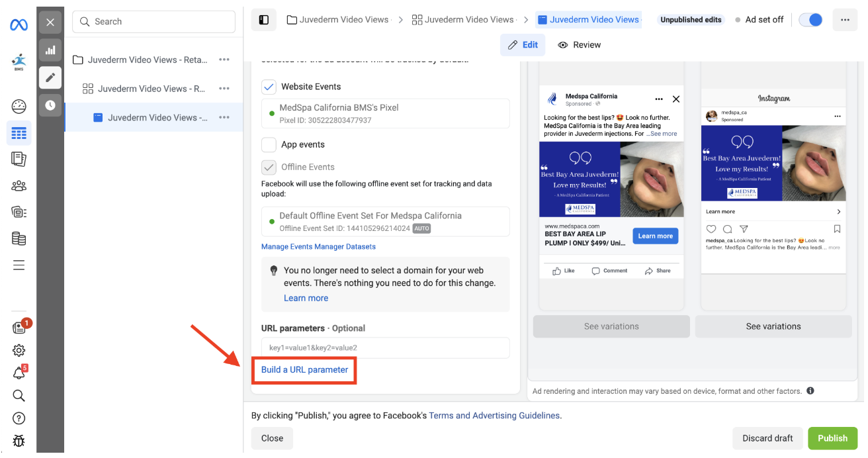This screenshot has width=868, height=458.
Task: Click the Search field in the tree panel
Action: click(x=153, y=22)
